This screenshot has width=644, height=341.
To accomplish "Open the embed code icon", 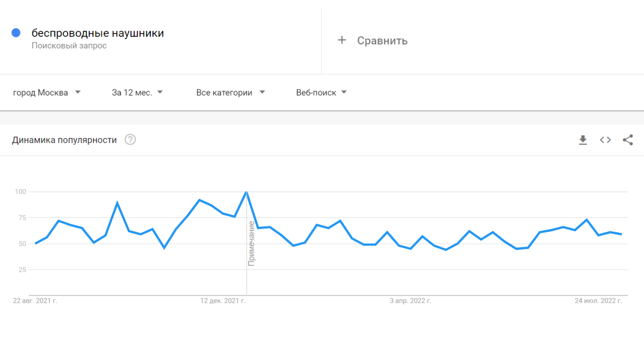I will pos(605,140).
